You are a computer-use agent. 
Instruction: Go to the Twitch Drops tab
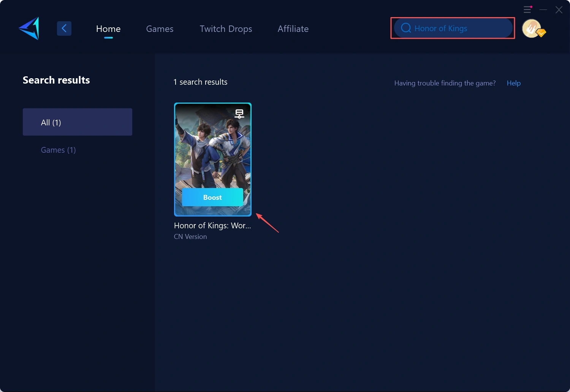point(226,29)
